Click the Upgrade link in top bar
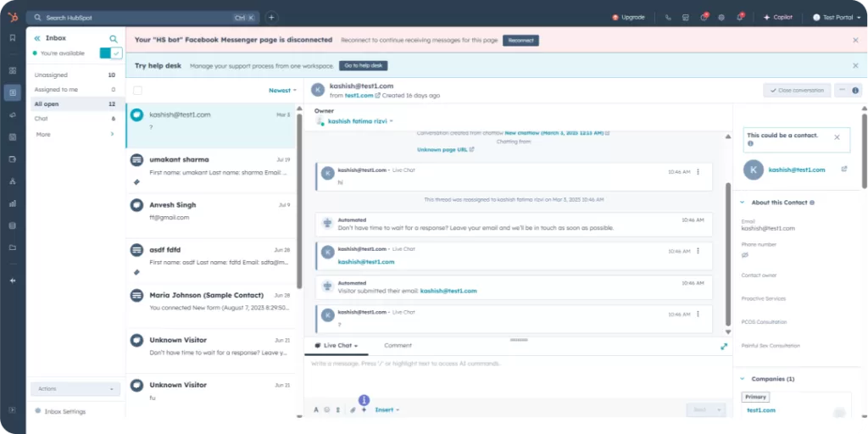 click(628, 17)
